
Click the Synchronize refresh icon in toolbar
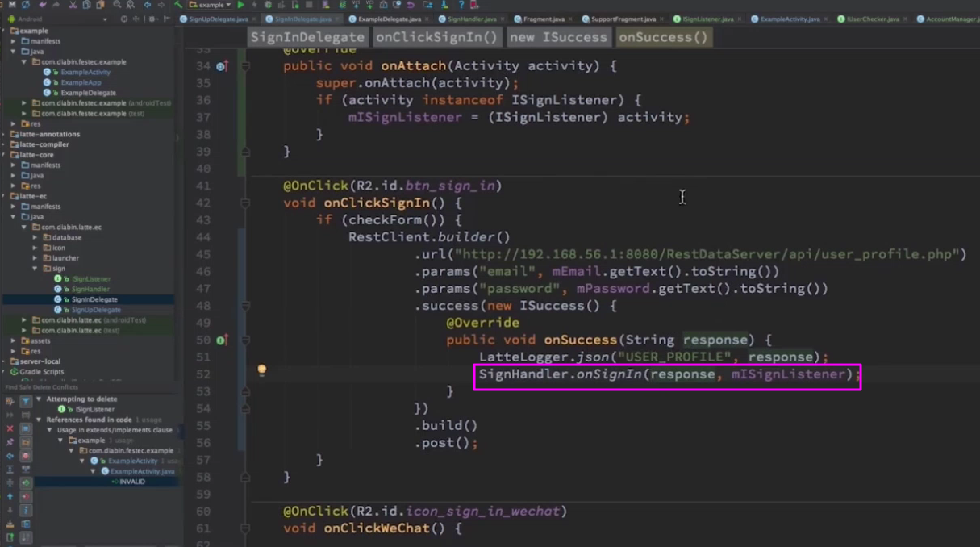point(26,5)
